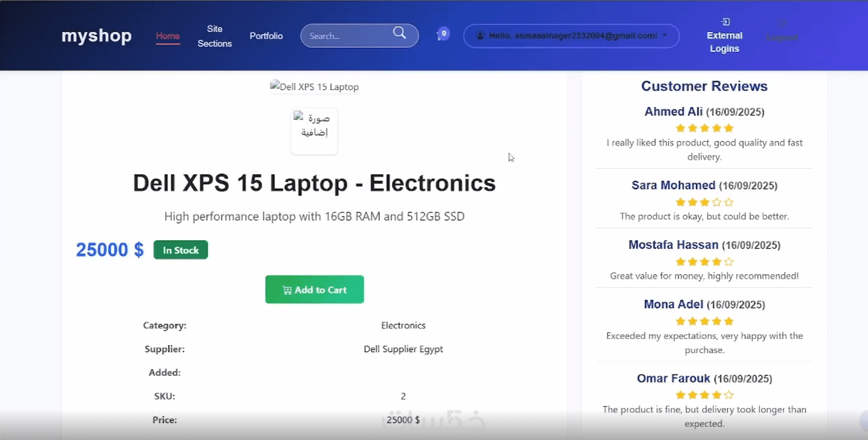Click Mona Adel's star rating
Viewport: 868px width, 440px height.
[x=704, y=321]
